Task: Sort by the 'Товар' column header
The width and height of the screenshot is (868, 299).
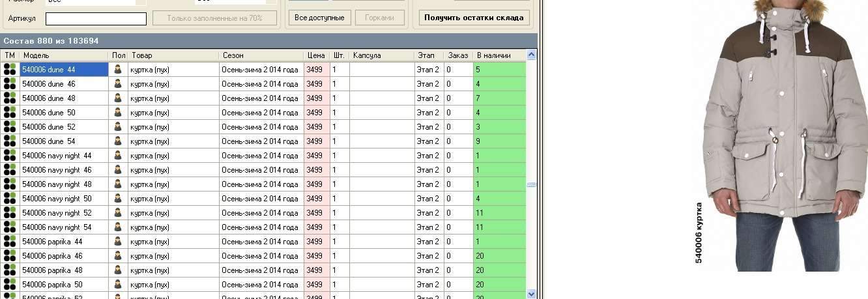Action: pos(173,55)
